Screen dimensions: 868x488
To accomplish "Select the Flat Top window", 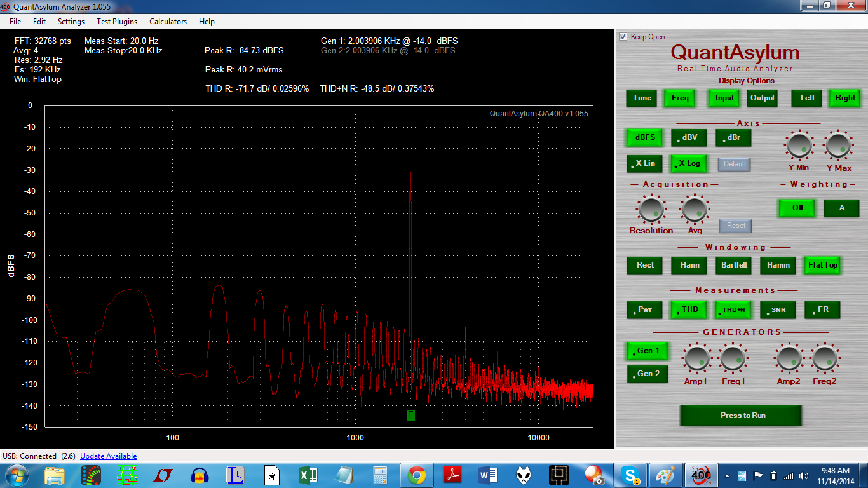I will [x=823, y=265].
